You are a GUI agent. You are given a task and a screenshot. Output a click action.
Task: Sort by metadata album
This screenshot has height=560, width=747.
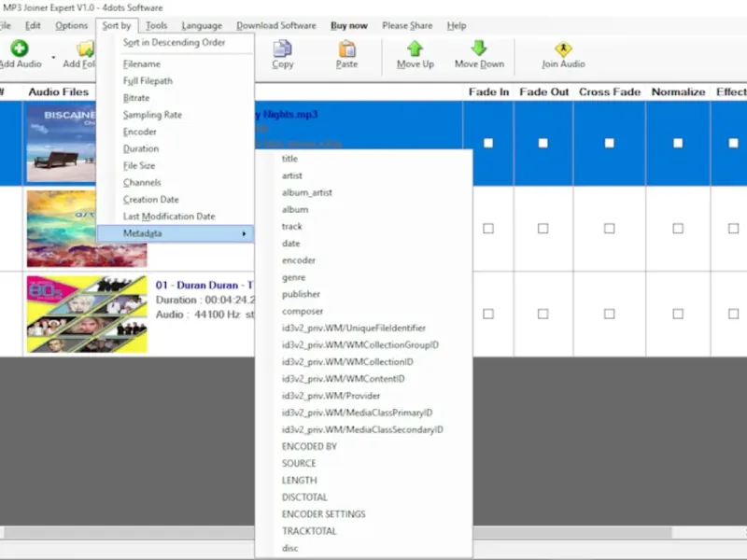pyautogui.click(x=363, y=209)
